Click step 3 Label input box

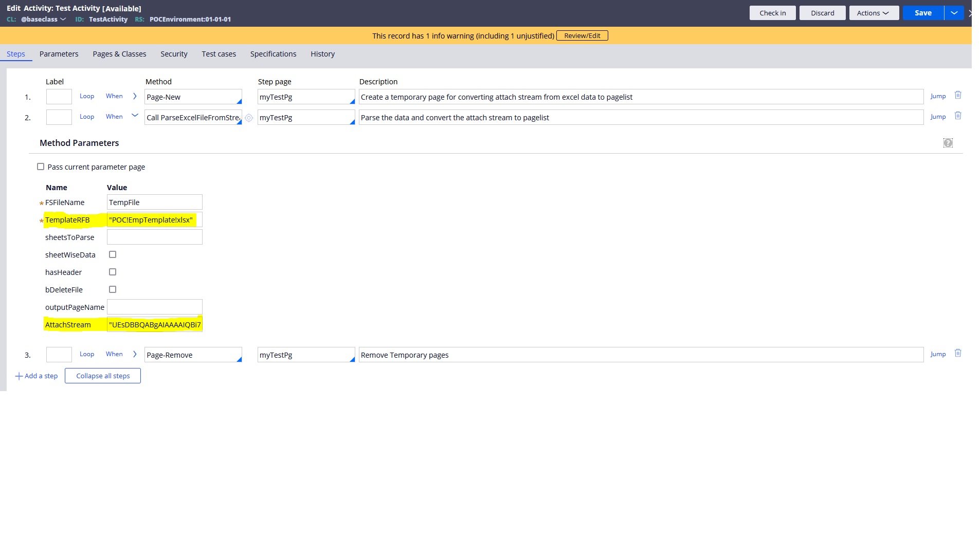click(59, 355)
